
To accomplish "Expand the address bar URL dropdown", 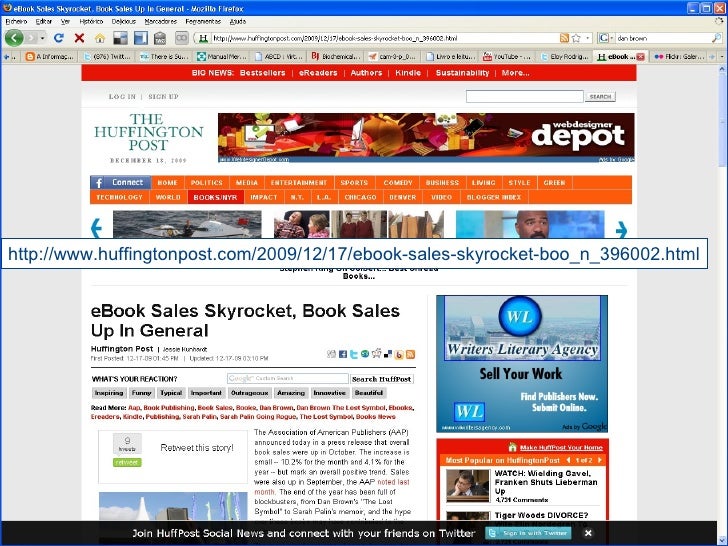I will click(588, 38).
